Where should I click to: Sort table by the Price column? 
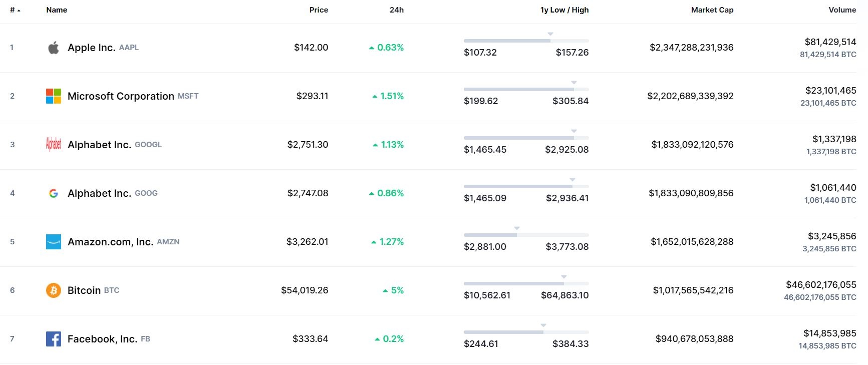coord(319,10)
